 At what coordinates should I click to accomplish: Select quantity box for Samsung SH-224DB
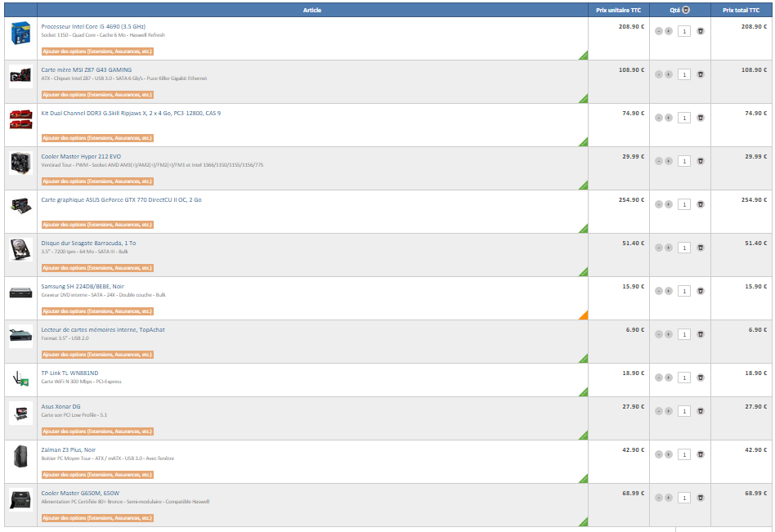click(x=684, y=291)
